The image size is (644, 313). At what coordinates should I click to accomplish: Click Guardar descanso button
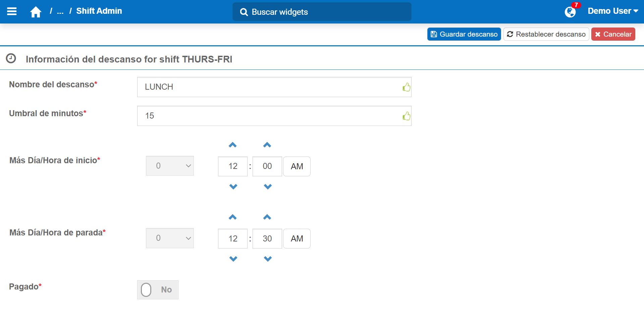[464, 34]
